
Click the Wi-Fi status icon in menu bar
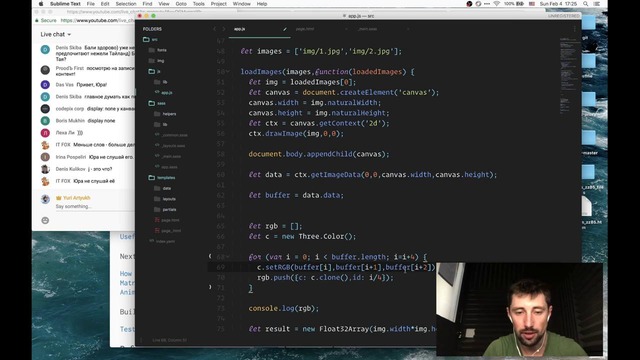pyautogui.click(x=497, y=4)
